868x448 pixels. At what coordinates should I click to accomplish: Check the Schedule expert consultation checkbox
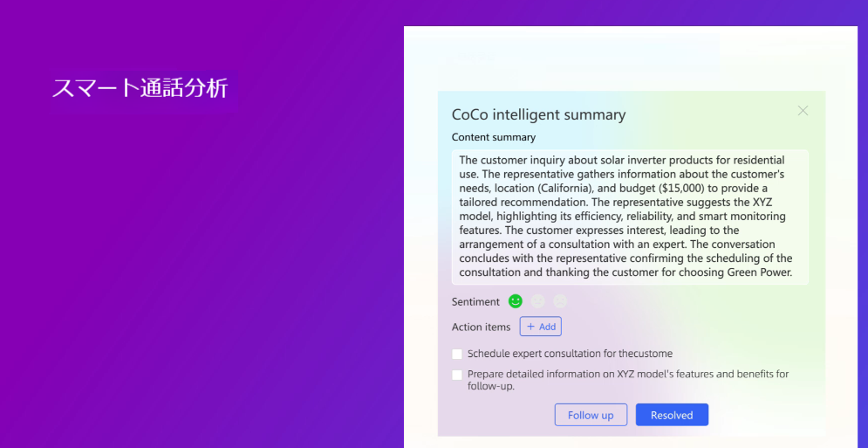pos(457,354)
